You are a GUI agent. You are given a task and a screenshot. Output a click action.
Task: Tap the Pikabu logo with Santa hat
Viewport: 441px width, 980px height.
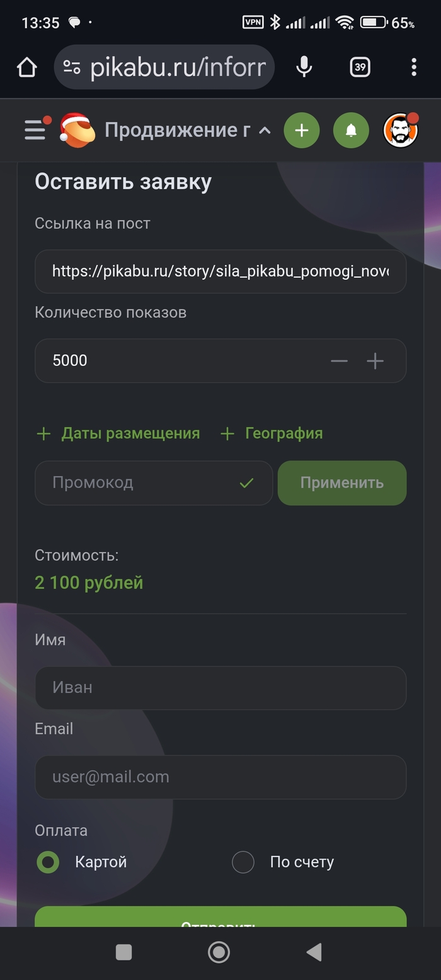click(77, 130)
